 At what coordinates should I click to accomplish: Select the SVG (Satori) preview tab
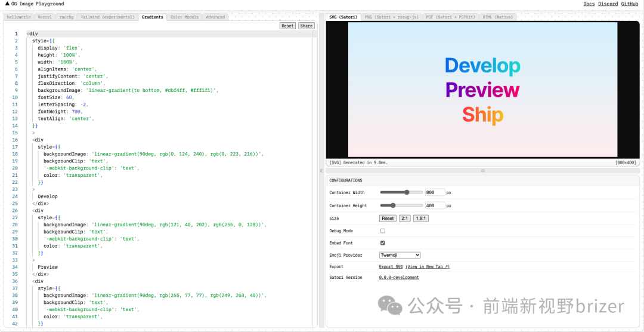click(344, 17)
